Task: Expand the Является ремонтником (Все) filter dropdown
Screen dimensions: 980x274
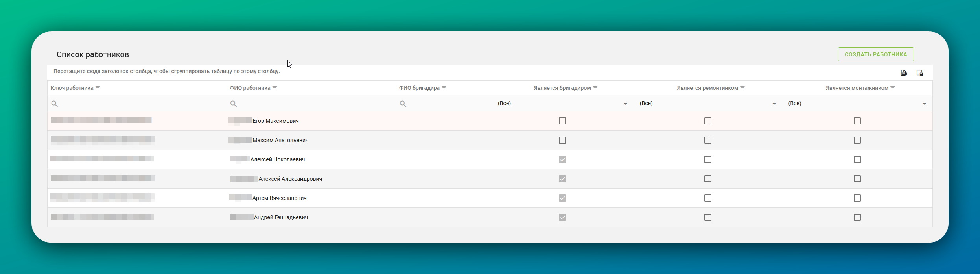Action: click(774, 104)
